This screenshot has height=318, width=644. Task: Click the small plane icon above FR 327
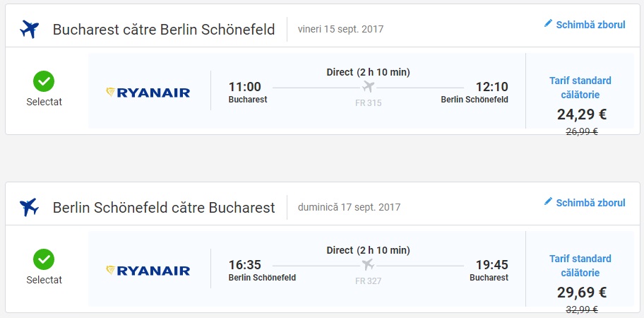368,265
